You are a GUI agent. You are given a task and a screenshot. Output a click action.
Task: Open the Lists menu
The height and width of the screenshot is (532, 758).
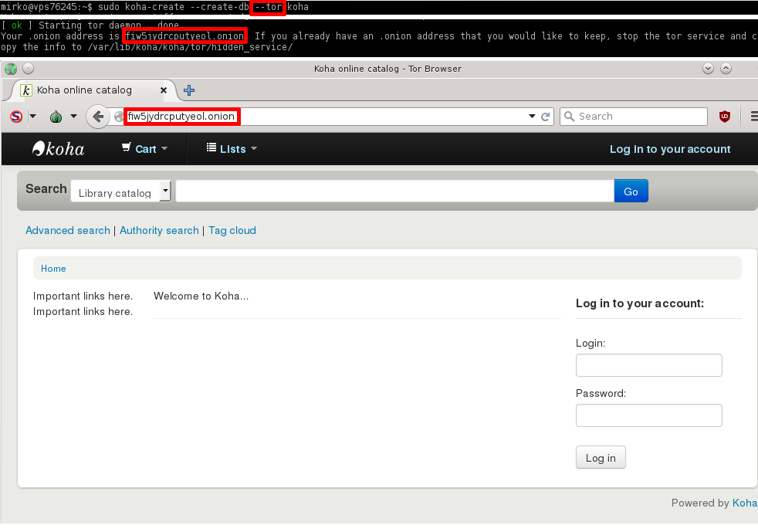pyautogui.click(x=232, y=149)
